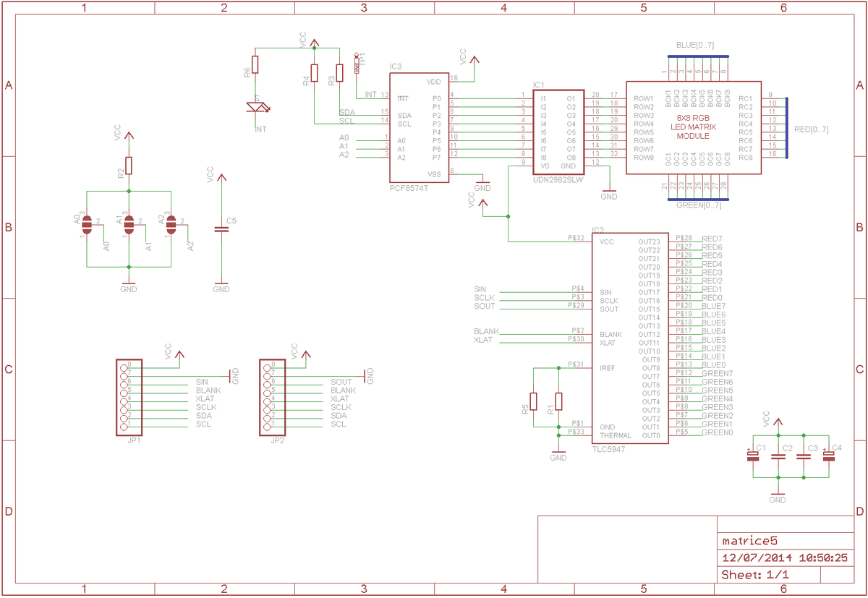Select the JP1 pin header connector

[x=128, y=398]
